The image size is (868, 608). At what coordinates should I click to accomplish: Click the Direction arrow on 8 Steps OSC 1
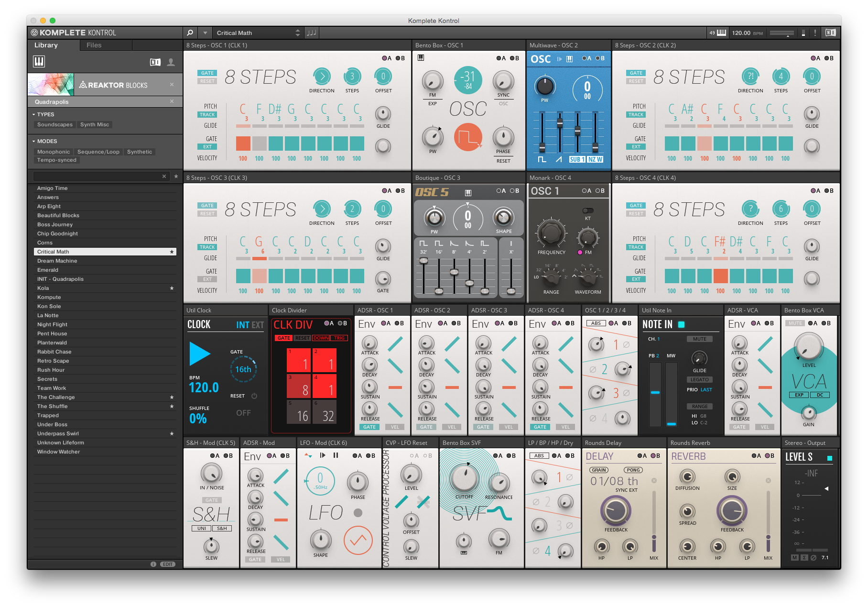tap(322, 77)
